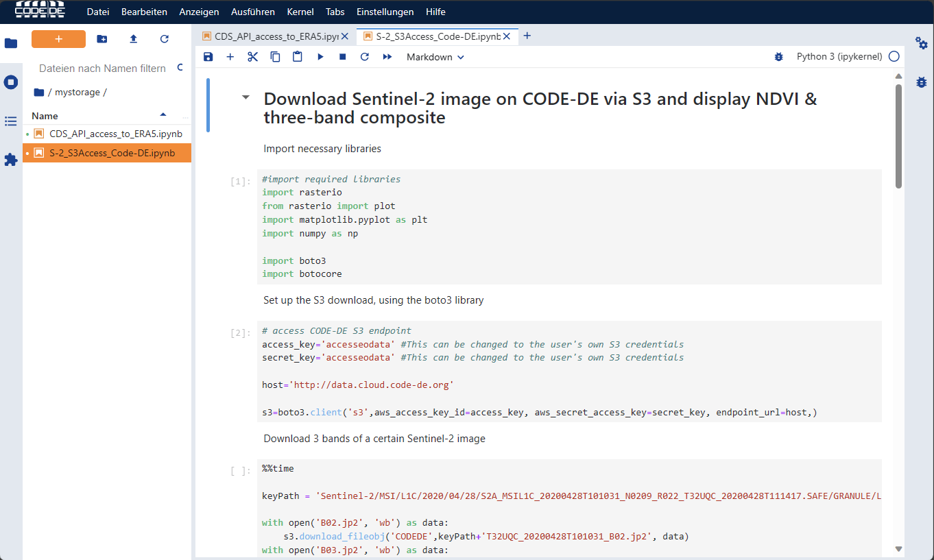Open CDS_API_access_to_ERA5.ipynb in file browser
Image resolution: width=934 pixels, height=560 pixels.
click(115, 134)
